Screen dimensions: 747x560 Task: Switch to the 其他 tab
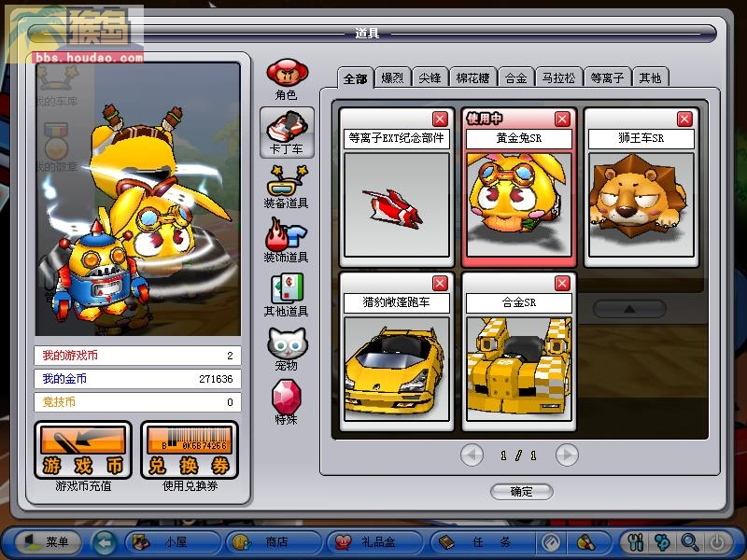coord(651,77)
